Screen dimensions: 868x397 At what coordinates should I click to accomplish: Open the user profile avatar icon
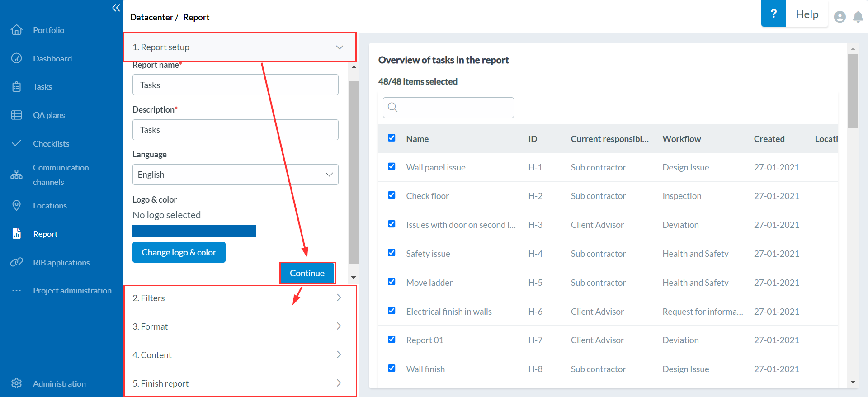tap(840, 17)
